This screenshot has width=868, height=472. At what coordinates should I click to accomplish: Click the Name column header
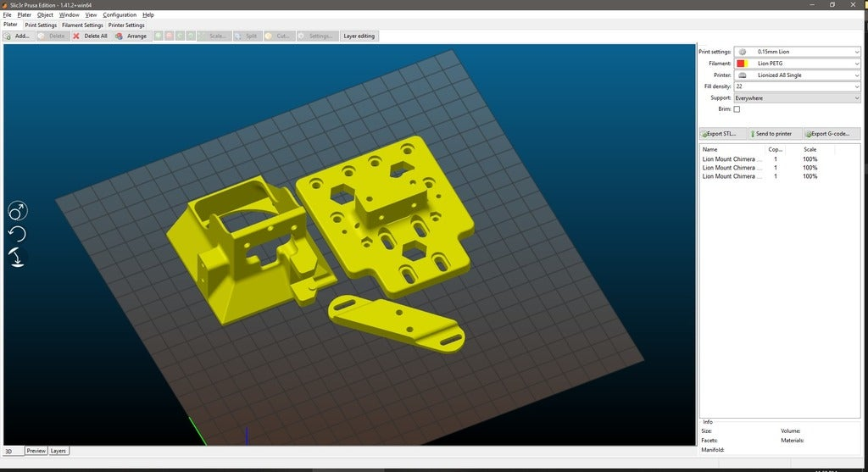pos(732,149)
